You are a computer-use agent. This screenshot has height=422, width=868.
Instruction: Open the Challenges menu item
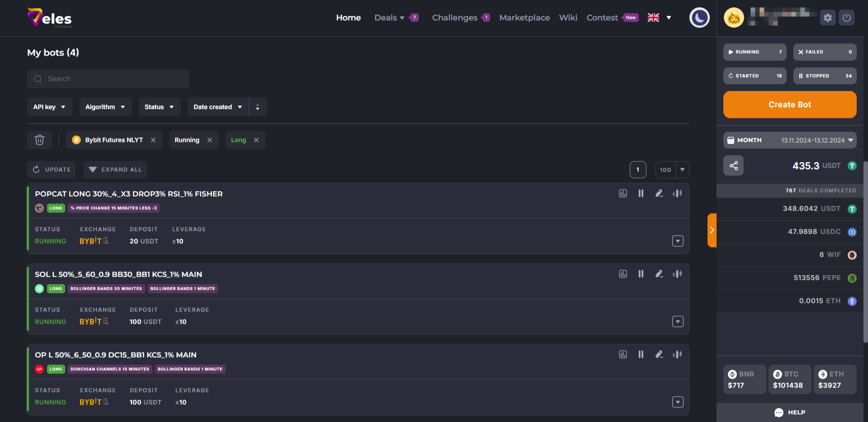click(x=454, y=18)
